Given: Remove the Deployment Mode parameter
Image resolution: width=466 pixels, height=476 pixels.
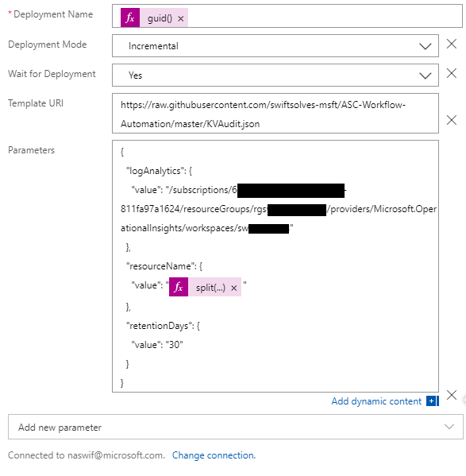Looking at the screenshot, I should pyautogui.click(x=452, y=44).
